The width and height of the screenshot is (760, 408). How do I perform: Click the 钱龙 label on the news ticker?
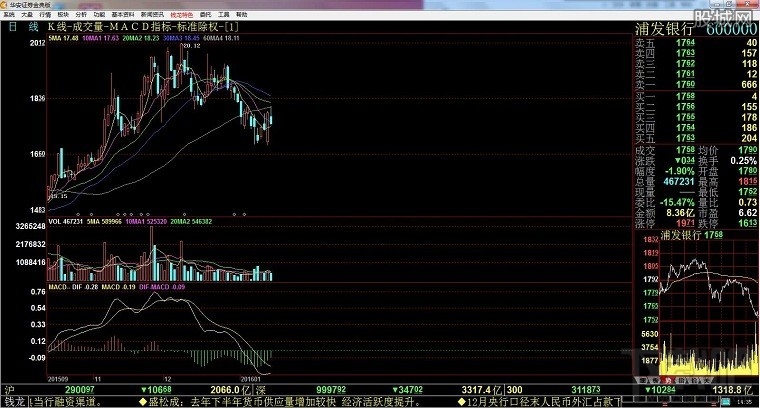[14, 402]
